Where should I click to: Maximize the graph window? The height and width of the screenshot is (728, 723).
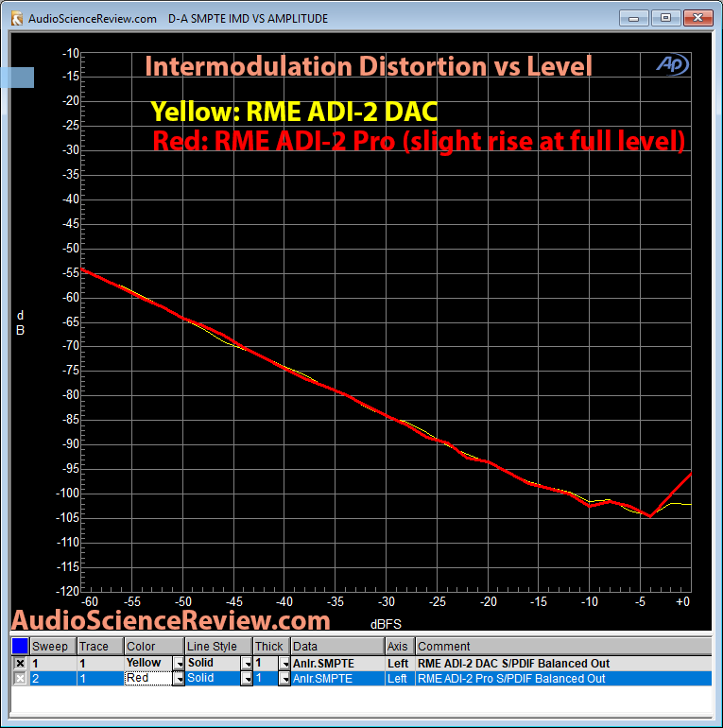click(665, 18)
